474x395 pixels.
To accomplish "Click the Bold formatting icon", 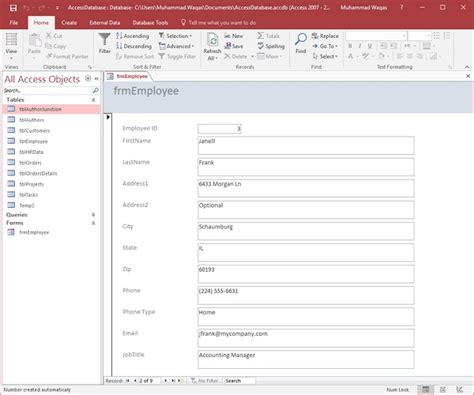I will pyautogui.click(x=350, y=46).
